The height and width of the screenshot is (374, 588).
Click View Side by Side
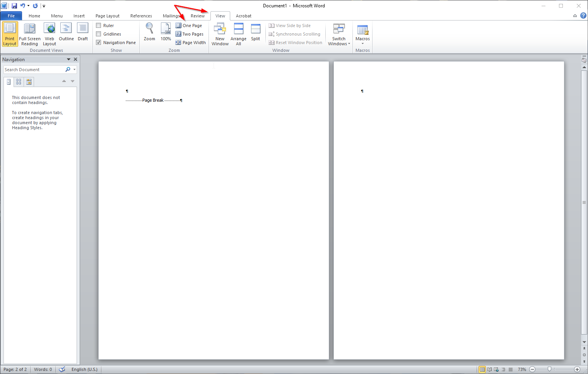pos(290,26)
